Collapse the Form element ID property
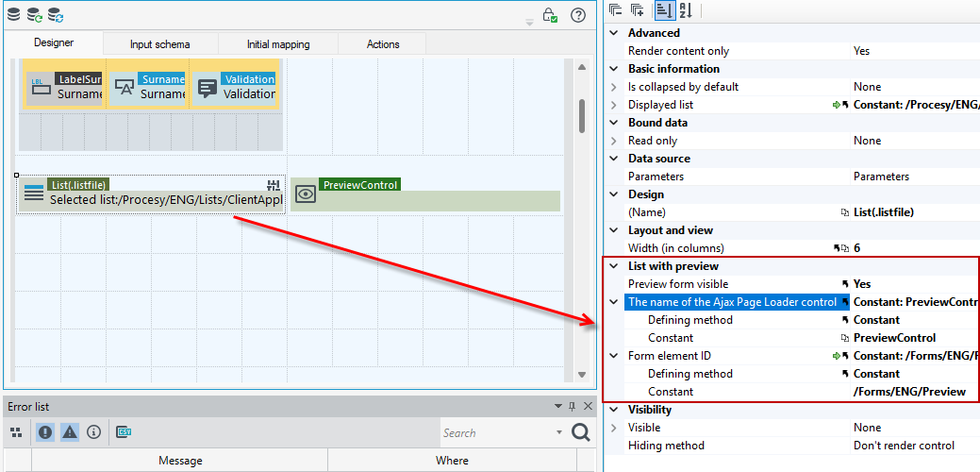This screenshot has height=472, width=980. pyautogui.click(x=614, y=356)
